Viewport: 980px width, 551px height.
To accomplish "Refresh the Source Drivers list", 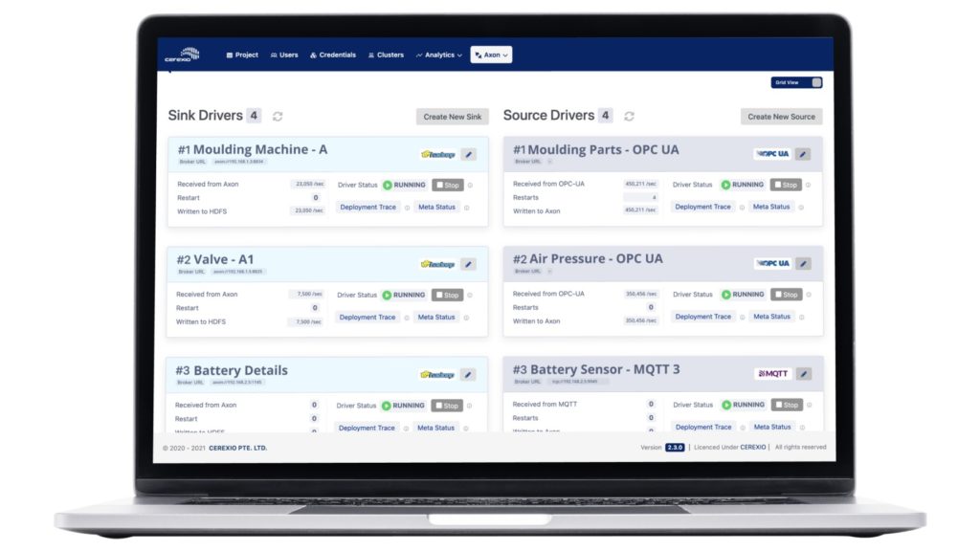I will coord(630,116).
